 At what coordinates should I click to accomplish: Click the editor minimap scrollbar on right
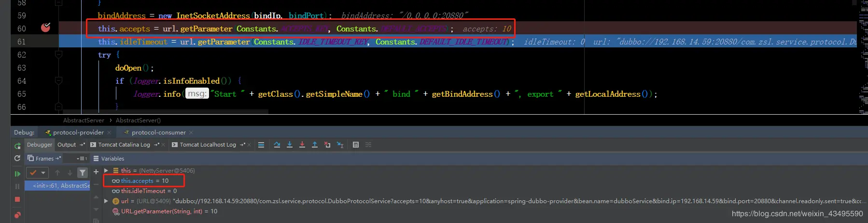pos(863,57)
